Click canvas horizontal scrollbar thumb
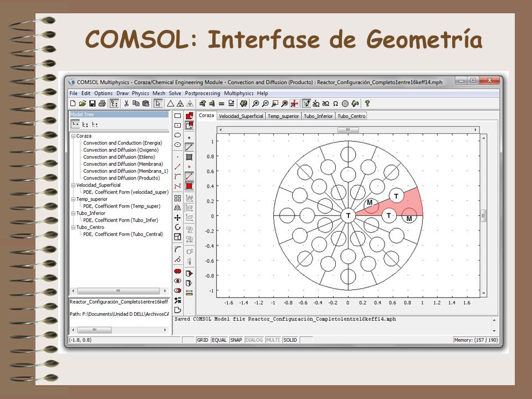This screenshot has width=532, height=399. point(348,130)
